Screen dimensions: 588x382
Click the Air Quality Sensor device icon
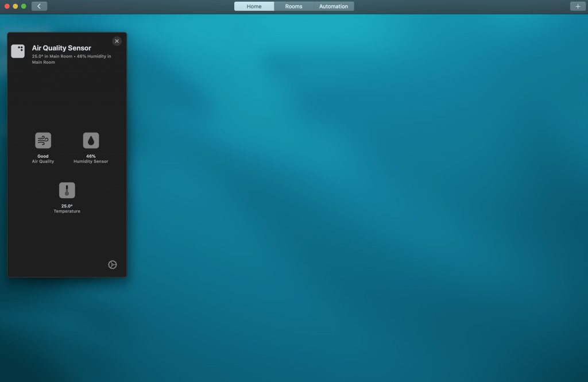[x=18, y=51]
